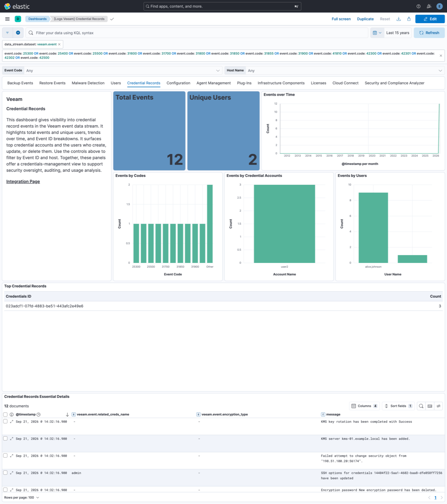Click the timestamp clock icon
The width and height of the screenshot is (447, 504).
pyautogui.click(x=39, y=415)
